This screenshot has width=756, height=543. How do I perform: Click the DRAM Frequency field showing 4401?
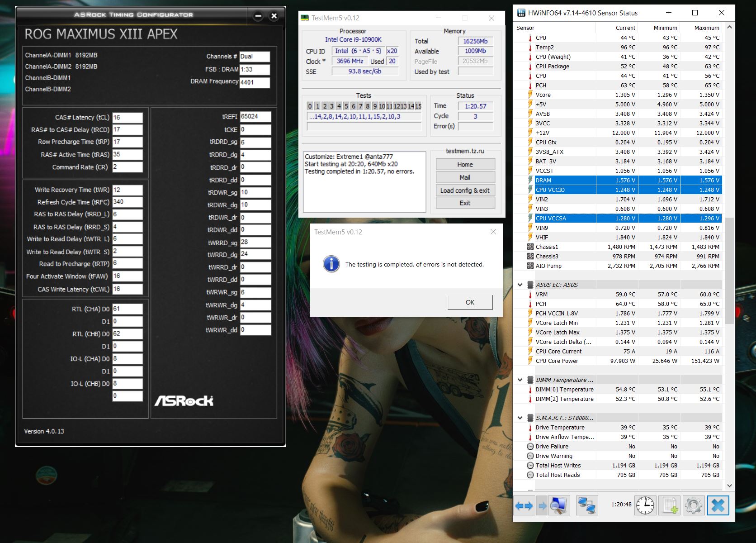point(255,82)
